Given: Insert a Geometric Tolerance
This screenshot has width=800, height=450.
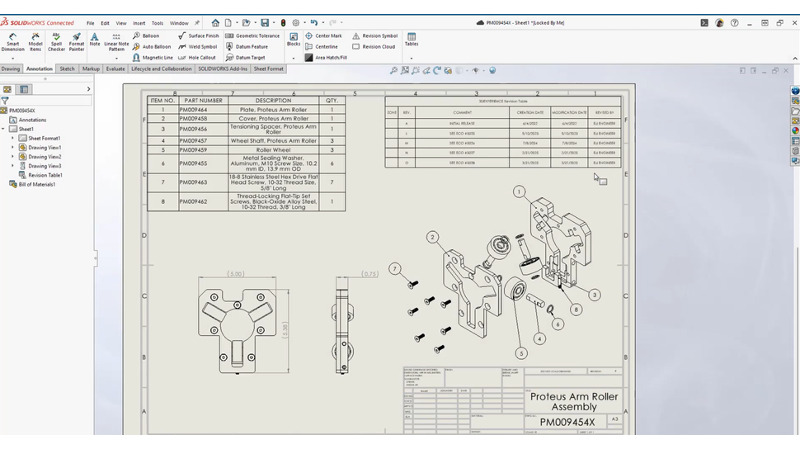Looking at the screenshot, I should point(252,35).
